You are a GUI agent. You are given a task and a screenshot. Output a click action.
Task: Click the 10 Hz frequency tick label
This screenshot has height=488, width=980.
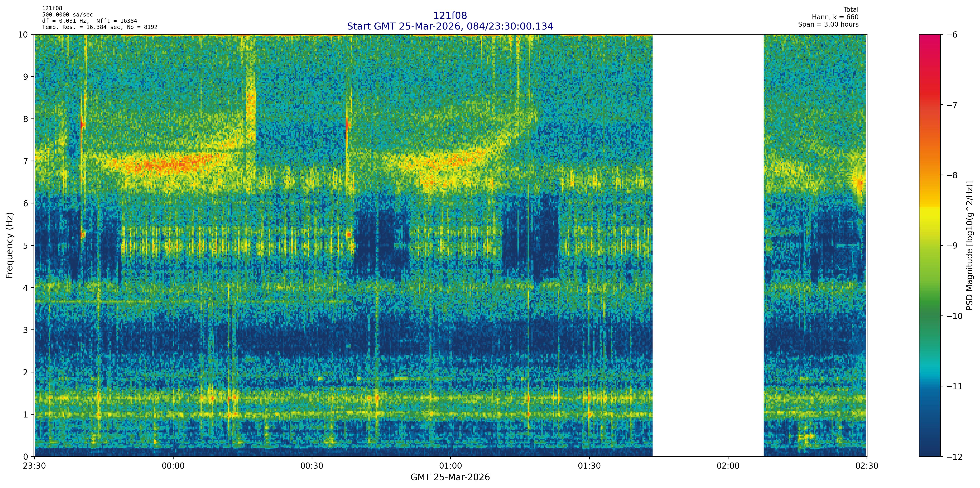[23, 35]
